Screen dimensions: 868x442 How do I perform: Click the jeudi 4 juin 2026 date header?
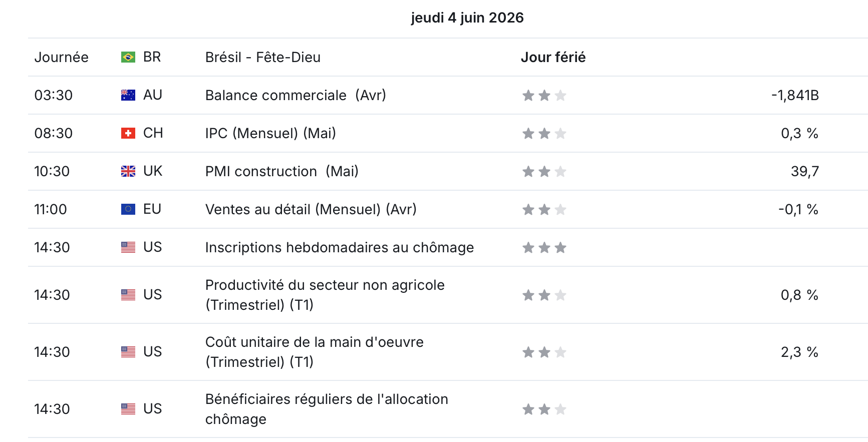467,18
